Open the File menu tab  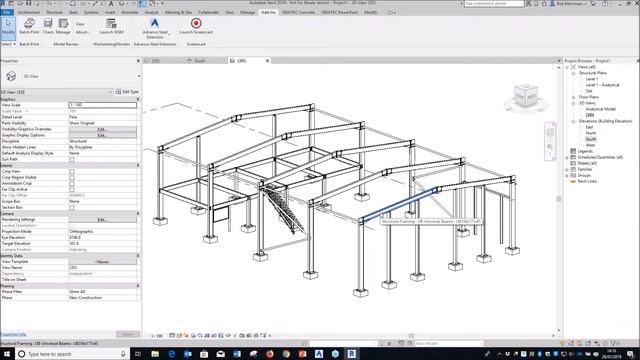coord(7,12)
